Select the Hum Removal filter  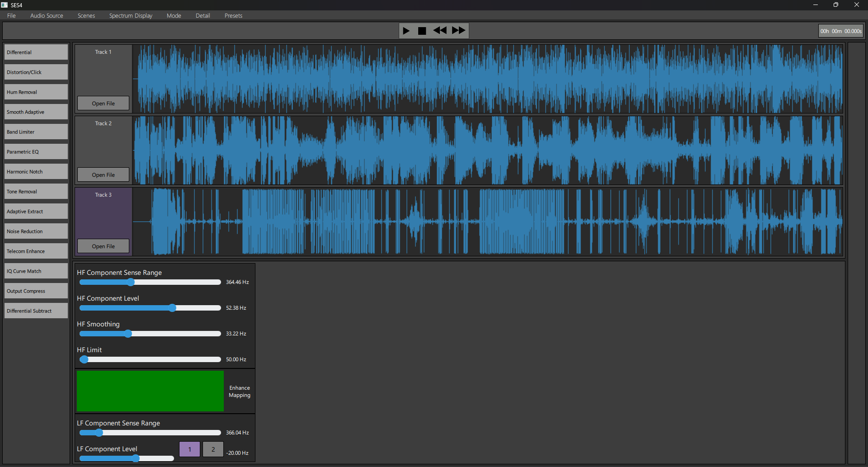[x=36, y=92]
